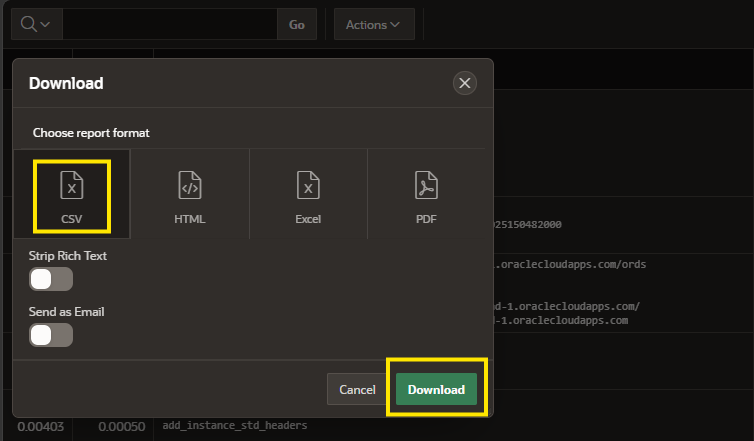Close the Download dialog with the X button
The image size is (754, 441).
click(x=465, y=83)
